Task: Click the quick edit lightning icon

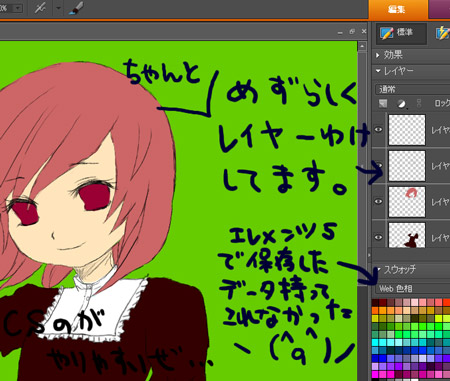Action: tap(443, 33)
